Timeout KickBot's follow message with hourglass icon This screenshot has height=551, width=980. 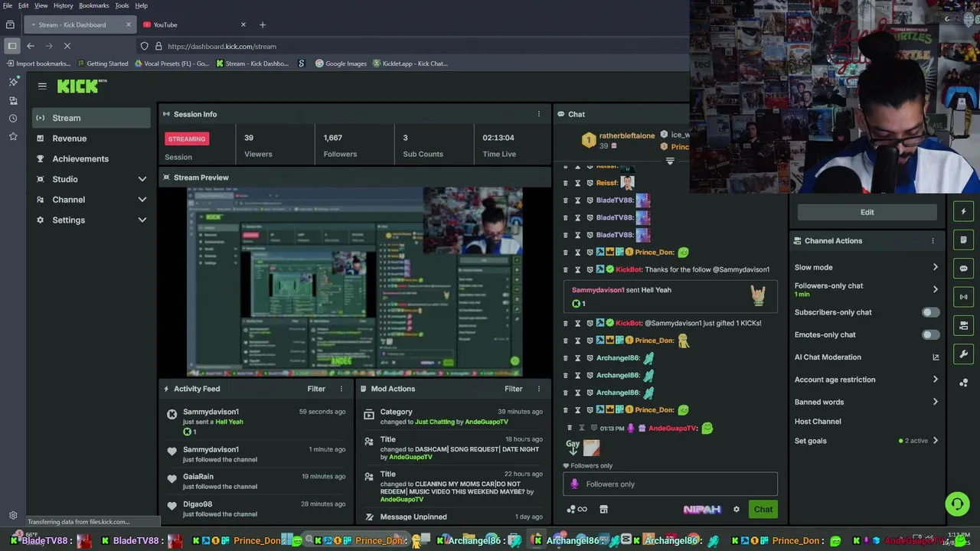[577, 269]
